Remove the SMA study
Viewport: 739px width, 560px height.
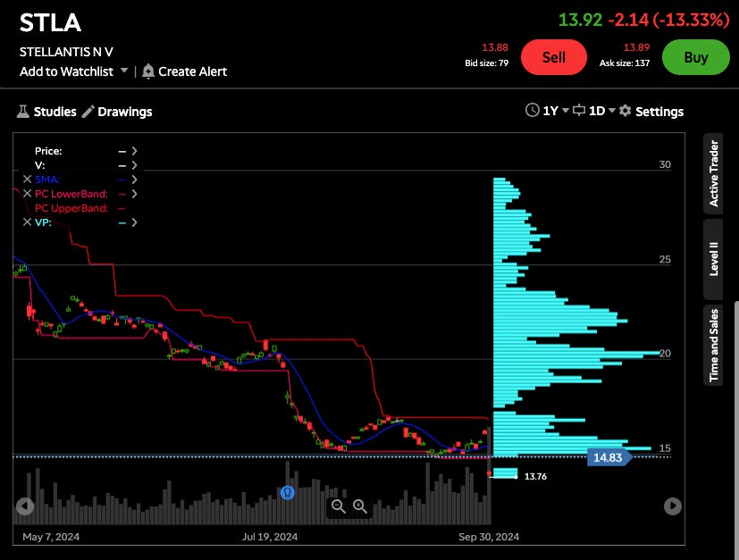pyautogui.click(x=28, y=180)
